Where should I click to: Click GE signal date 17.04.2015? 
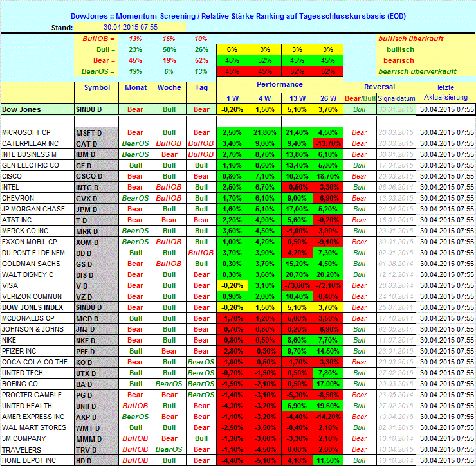click(x=396, y=165)
